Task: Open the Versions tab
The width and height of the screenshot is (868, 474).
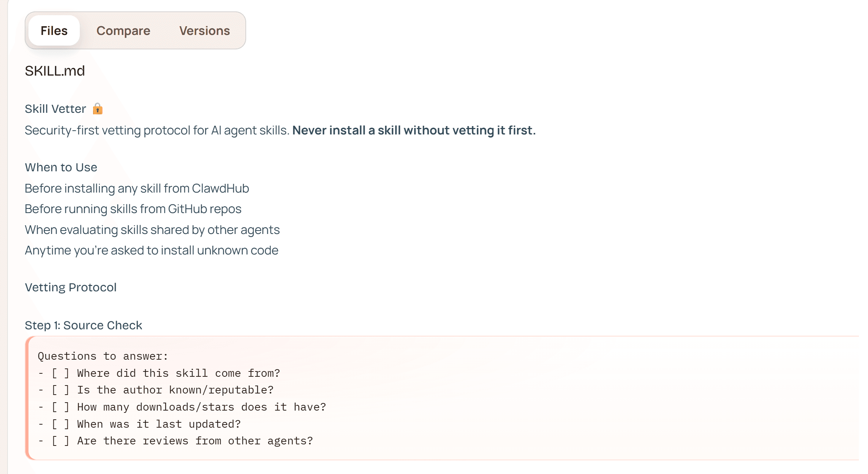Action: click(204, 31)
